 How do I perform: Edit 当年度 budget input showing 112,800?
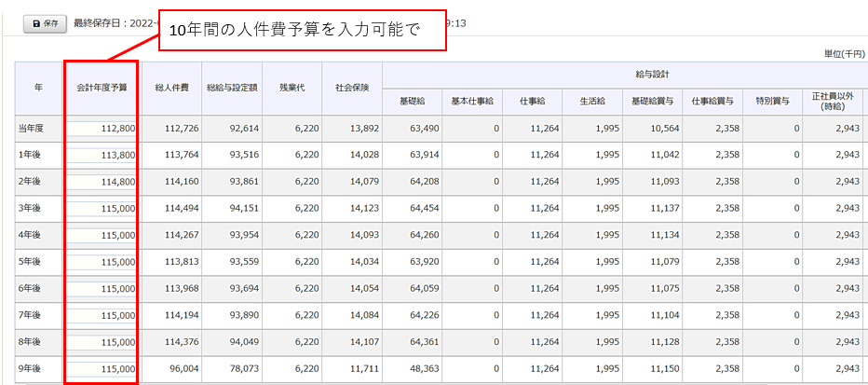tap(102, 128)
